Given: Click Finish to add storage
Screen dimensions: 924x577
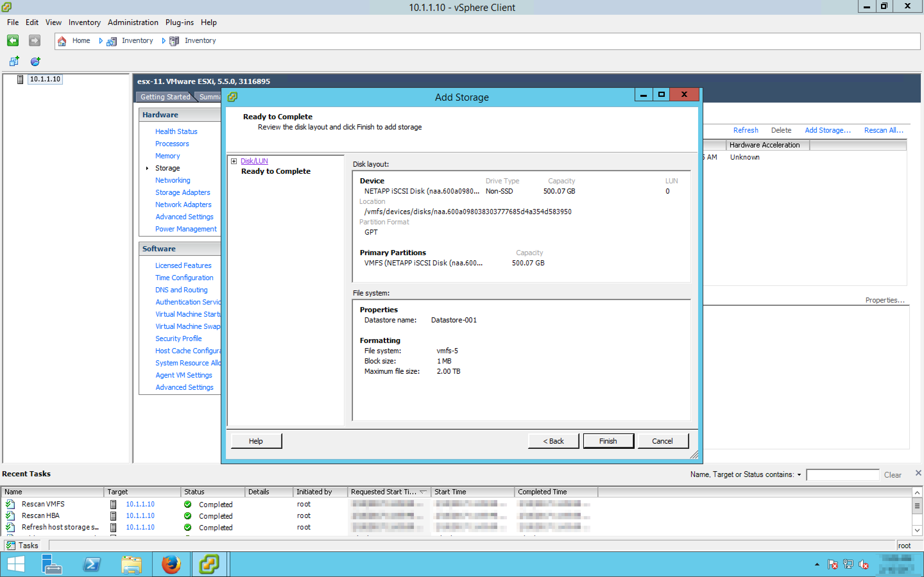Looking at the screenshot, I should coord(608,441).
